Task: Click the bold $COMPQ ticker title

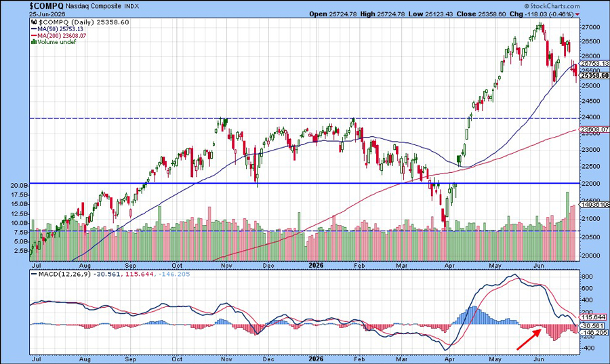Action: pyautogui.click(x=46, y=6)
